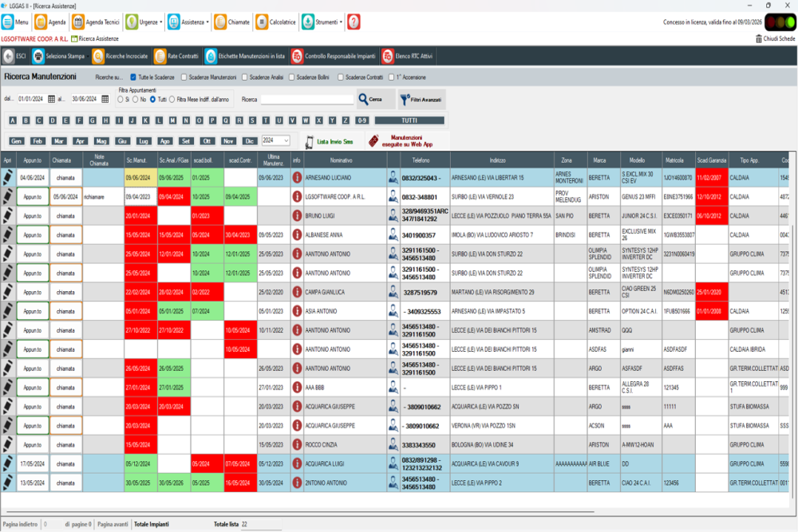Click the contact person icon for ALBANESE ANNA

[x=393, y=235]
